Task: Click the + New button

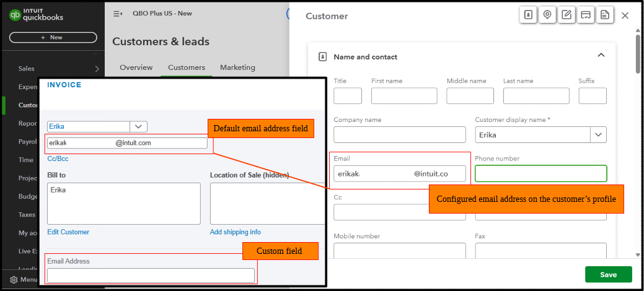Action: point(53,37)
